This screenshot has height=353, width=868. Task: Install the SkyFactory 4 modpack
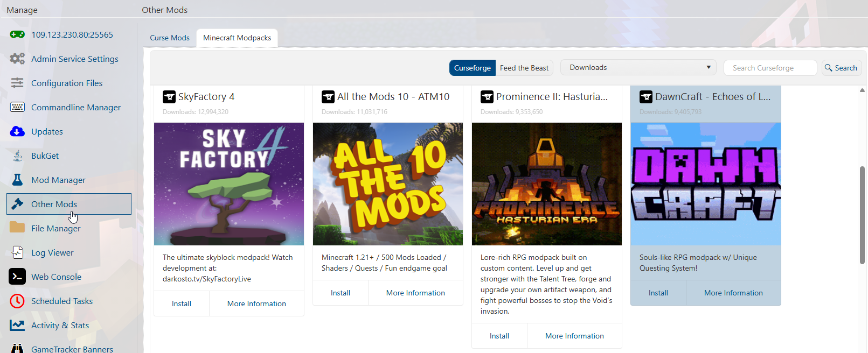pos(182,303)
